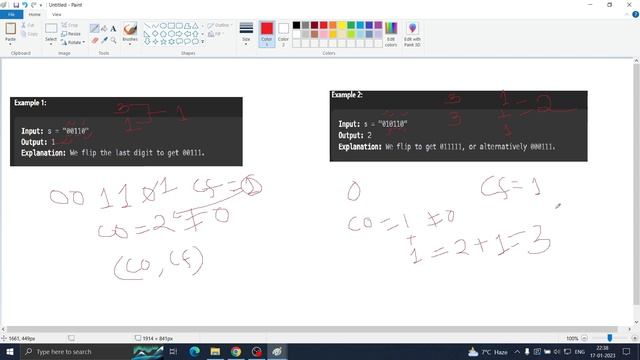Click the horizontal canvas scrollbar
640x360 pixels.
click(x=312, y=329)
